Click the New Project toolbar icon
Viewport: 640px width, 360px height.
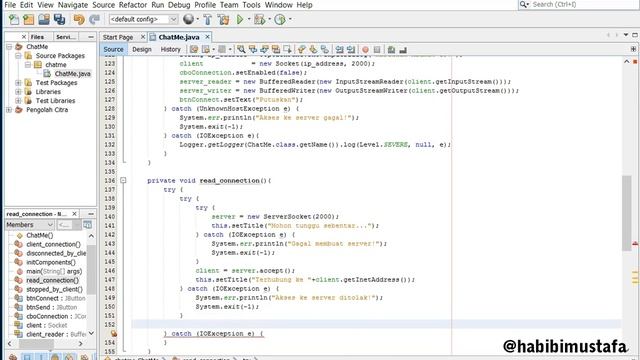(29, 19)
